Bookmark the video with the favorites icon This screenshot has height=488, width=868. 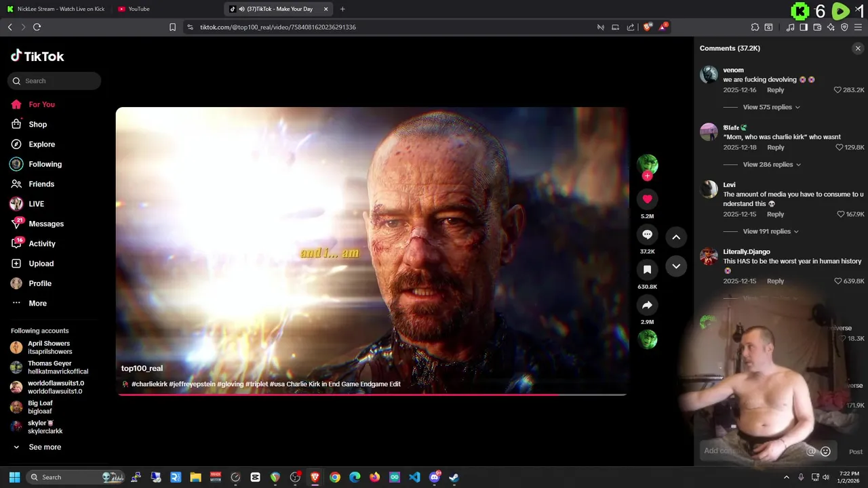tap(647, 270)
